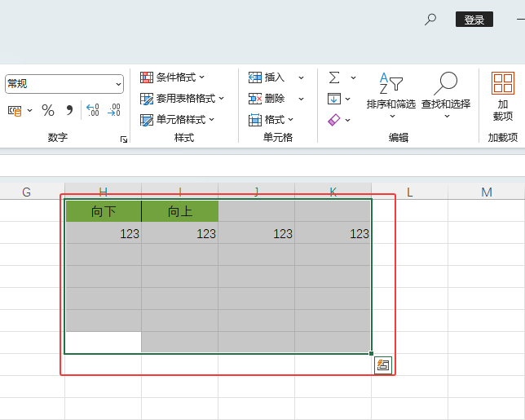Expand the AutoSum dropdown arrow
525x420 pixels.
click(353, 77)
